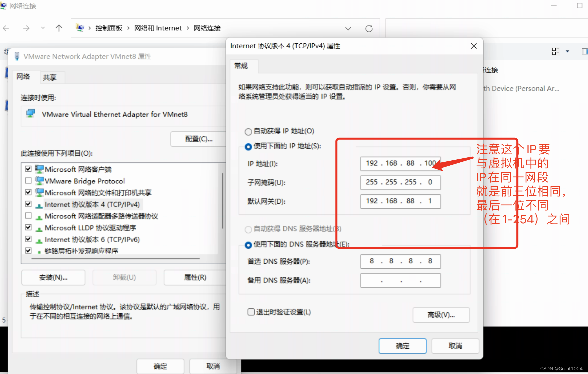
Task: Go up one folder level arrow
Action: (x=59, y=28)
